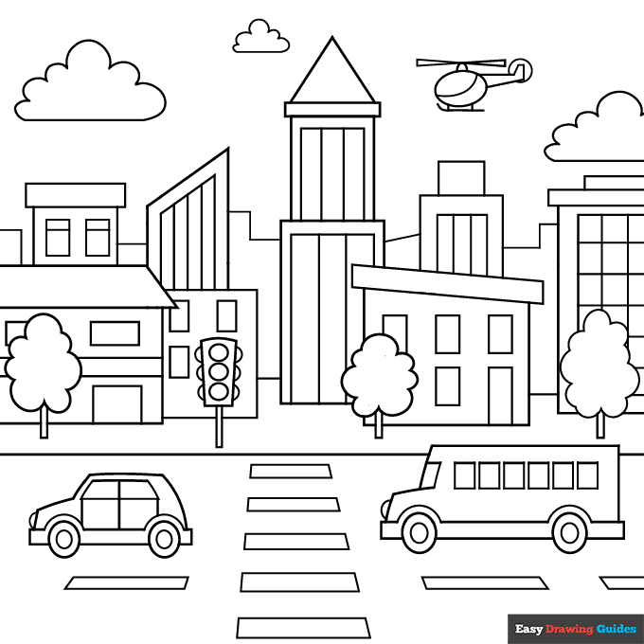This screenshot has width=644, height=644.
Task: Tap the traffic light
Action: (219, 373)
